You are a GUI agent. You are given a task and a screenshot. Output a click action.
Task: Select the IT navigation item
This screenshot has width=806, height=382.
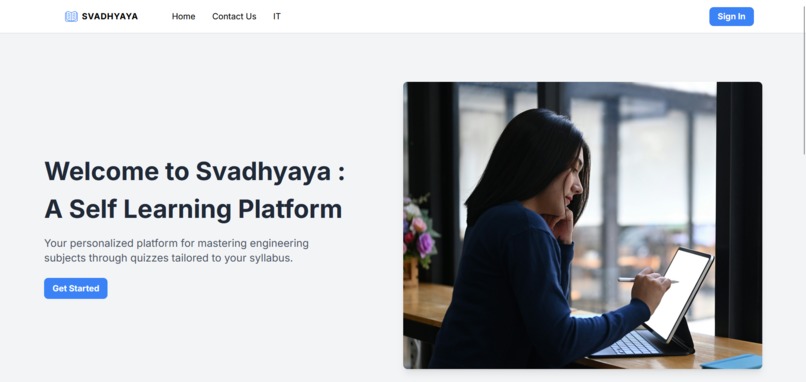pos(277,16)
